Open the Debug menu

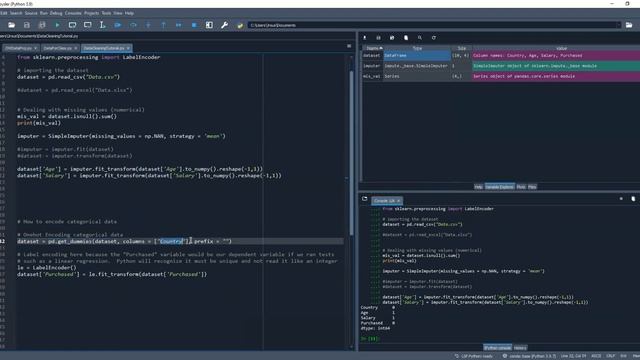click(56, 13)
